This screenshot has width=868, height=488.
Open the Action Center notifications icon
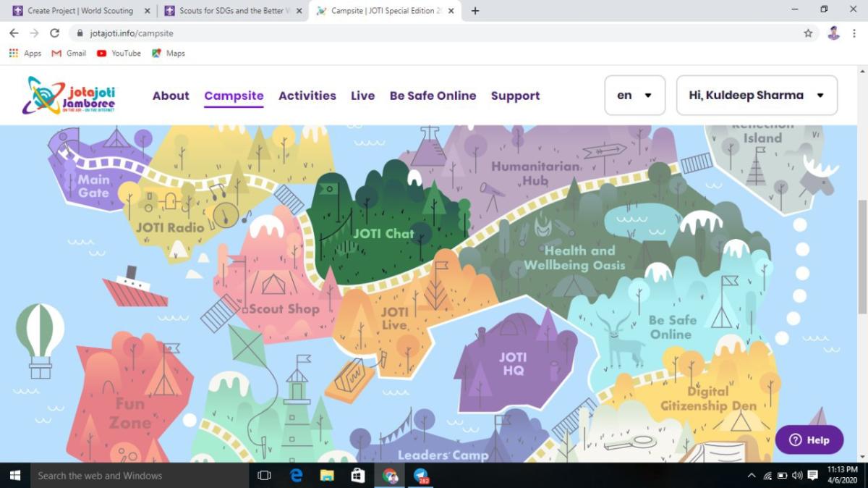click(x=812, y=476)
